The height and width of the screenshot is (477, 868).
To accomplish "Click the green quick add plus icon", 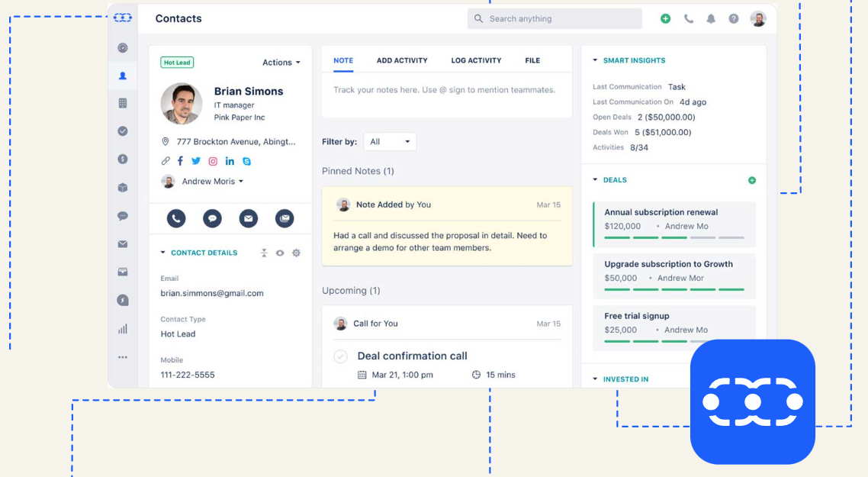I will click(665, 19).
